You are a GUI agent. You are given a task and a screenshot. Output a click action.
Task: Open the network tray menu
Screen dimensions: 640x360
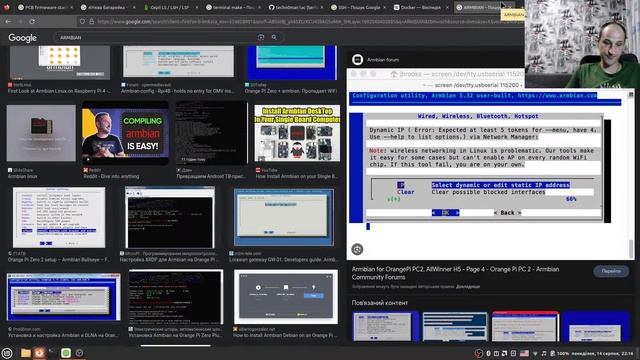[x=535, y=353]
